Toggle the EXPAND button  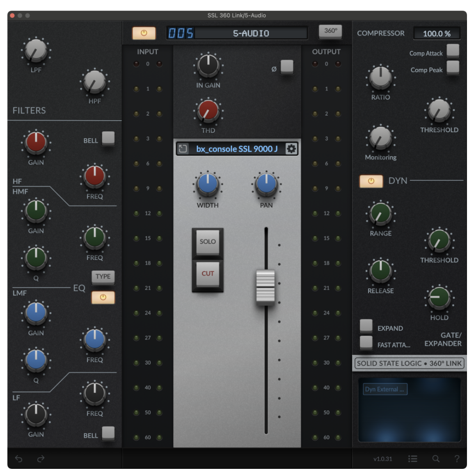click(366, 326)
